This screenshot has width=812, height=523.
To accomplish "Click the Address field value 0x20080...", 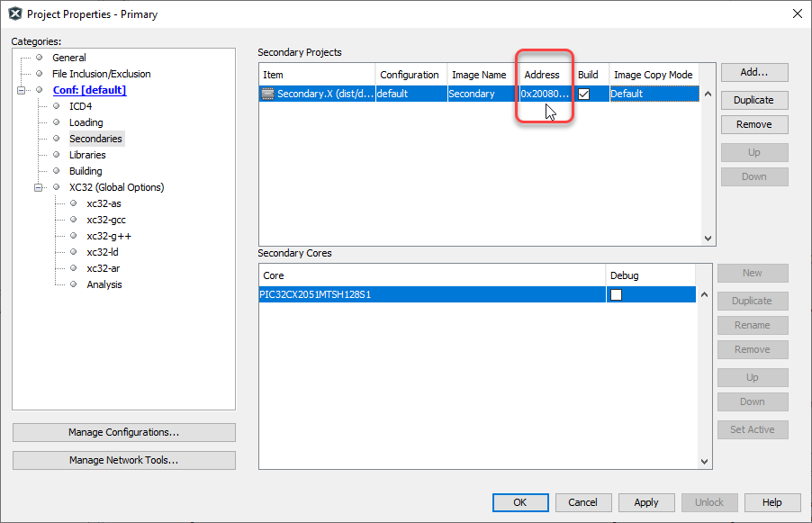I will 544,94.
